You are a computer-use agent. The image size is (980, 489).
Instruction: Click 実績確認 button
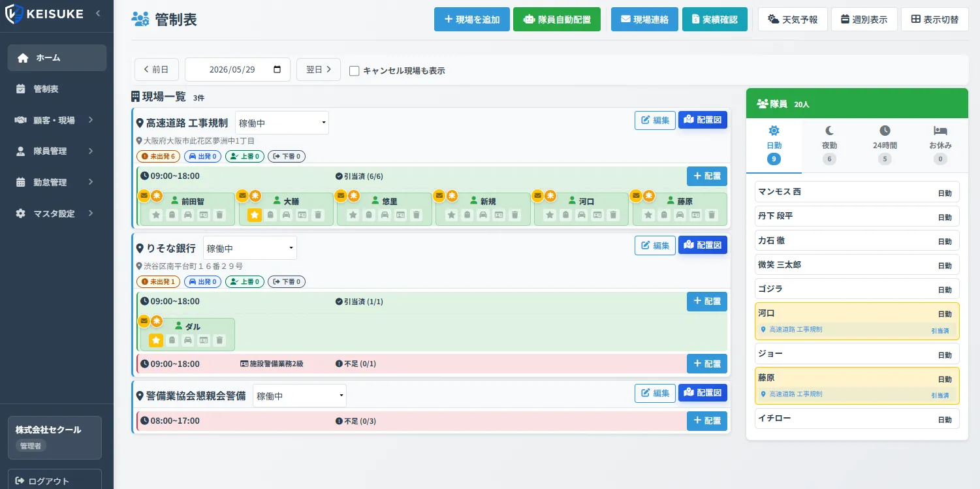714,19
